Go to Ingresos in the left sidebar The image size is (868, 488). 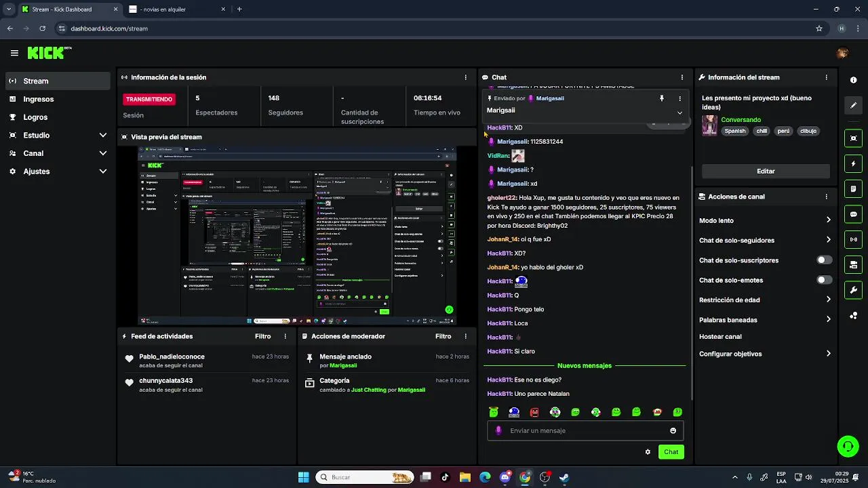click(x=58, y=99)
